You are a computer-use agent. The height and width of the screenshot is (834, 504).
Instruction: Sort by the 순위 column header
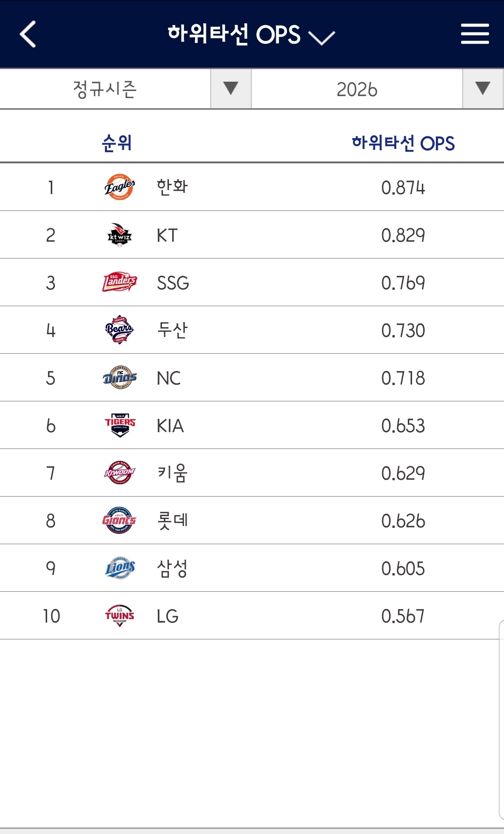117,143
